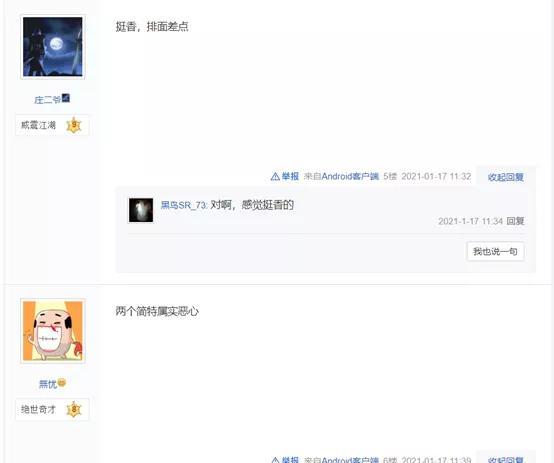Open 無忧's cartoon avatar picture
This screenshot has height=463, width=554.
click(53, 331)
